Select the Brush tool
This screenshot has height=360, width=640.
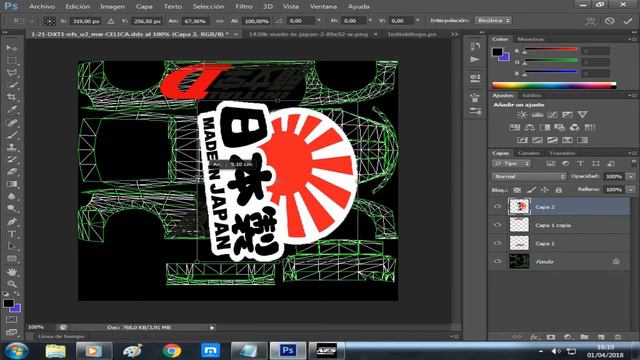coord(11,135)
